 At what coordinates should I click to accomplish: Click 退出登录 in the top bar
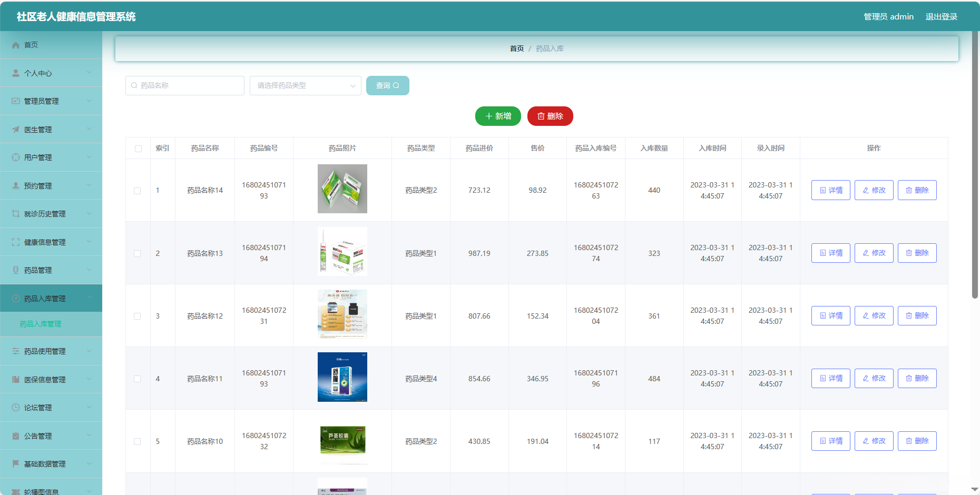(942, 16)
